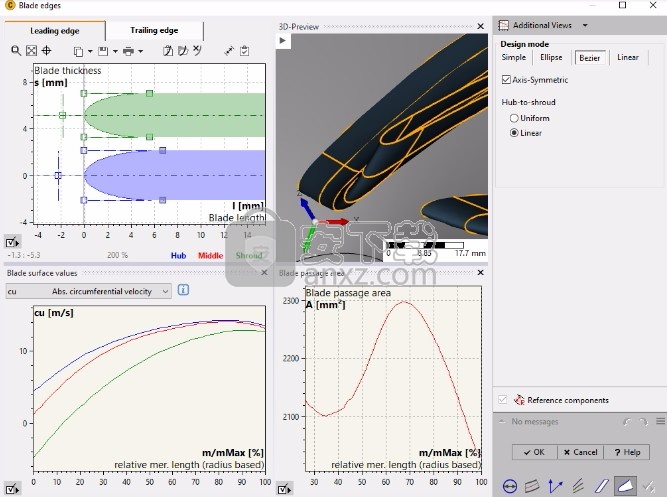Click the diagonal arrows scaling icon

(x=229, y=51)
